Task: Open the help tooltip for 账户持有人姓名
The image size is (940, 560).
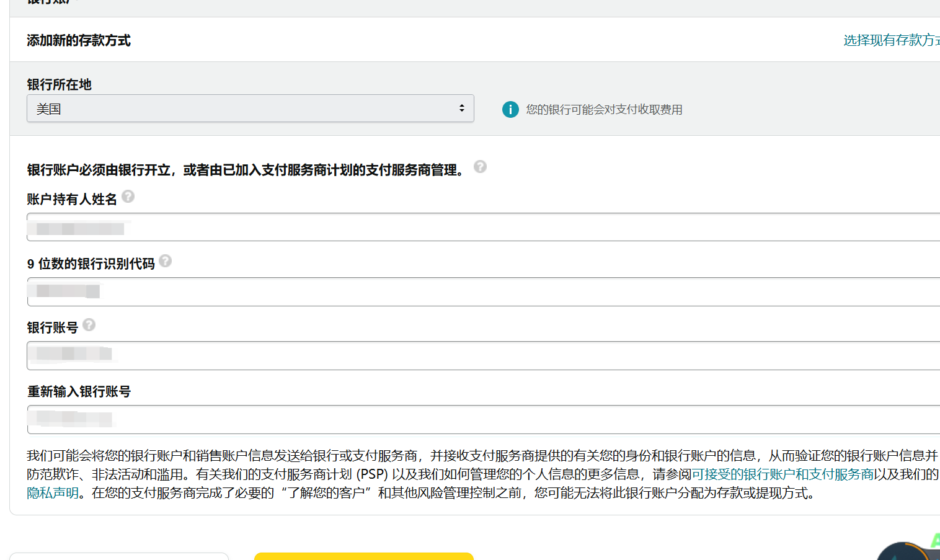Action: (x=128, y=197)
